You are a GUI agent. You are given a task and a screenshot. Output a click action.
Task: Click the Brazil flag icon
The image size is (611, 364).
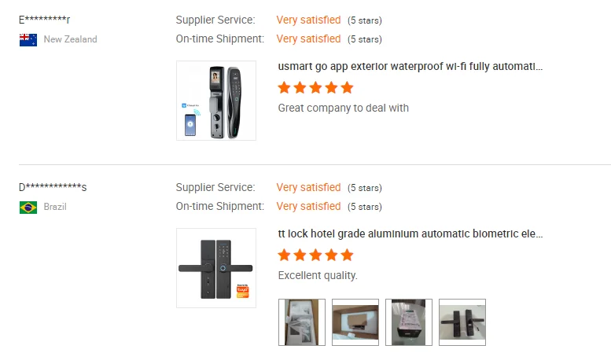28,208
